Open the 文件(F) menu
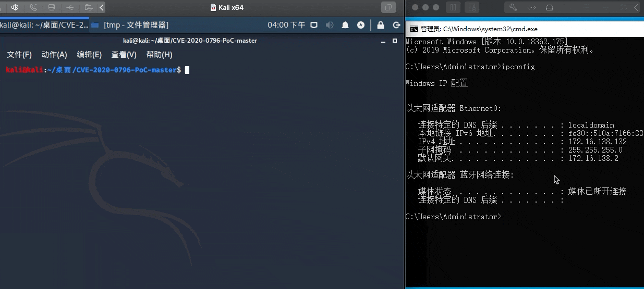The image size is (644, 289). [x=19, y=55]
